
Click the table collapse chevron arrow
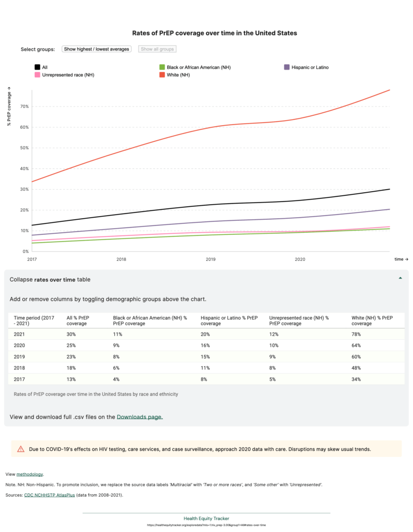click(x=400, y=278)
